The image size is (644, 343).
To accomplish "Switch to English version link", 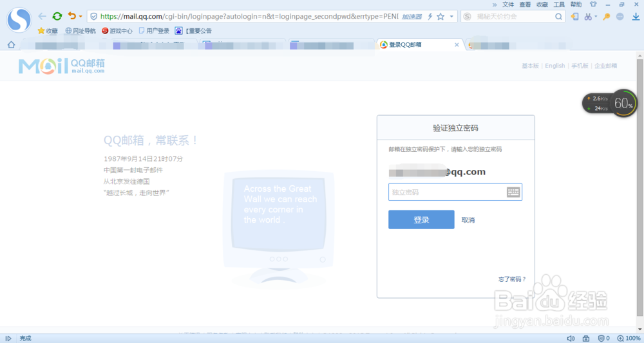I will tap(555, 66).
